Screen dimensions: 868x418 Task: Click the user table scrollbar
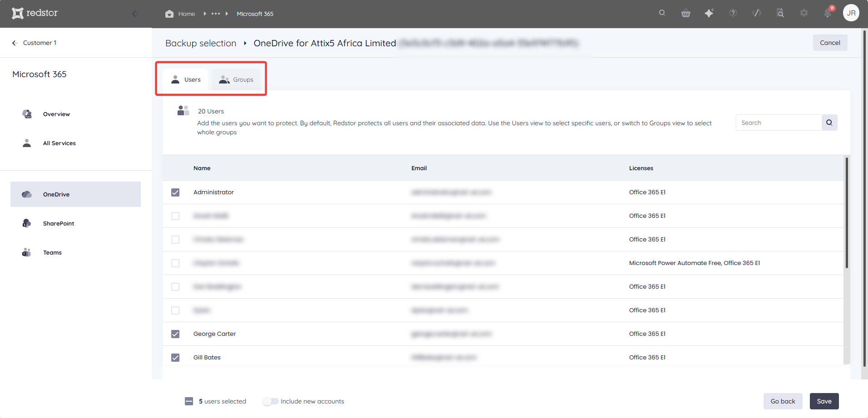pyautogui.click(x=847, y=212)
